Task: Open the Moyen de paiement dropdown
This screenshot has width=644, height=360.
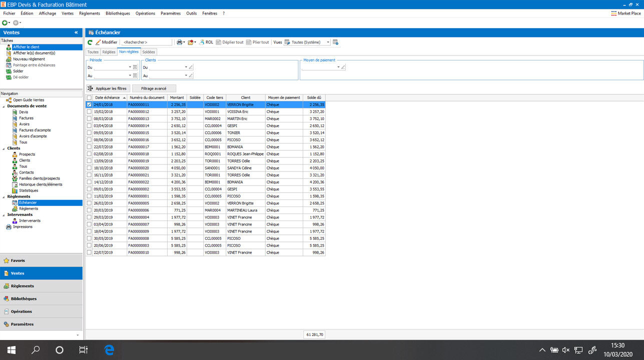Action: [338, 67]
